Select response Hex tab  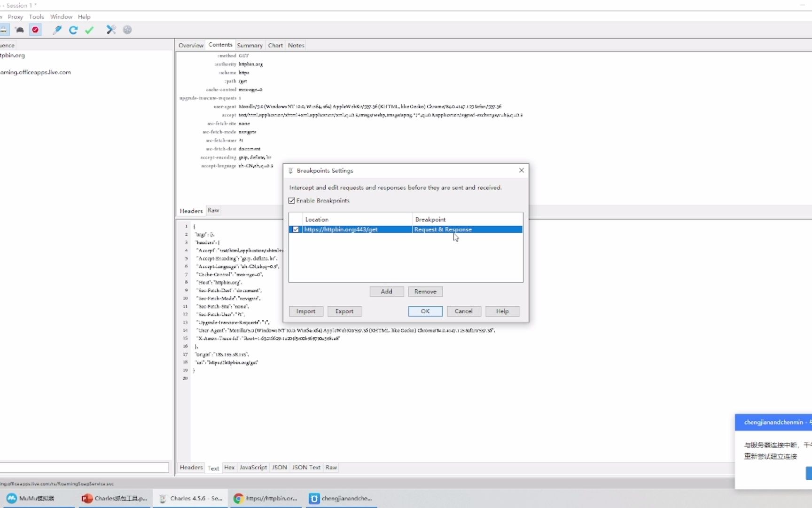[x=229, y=468]
